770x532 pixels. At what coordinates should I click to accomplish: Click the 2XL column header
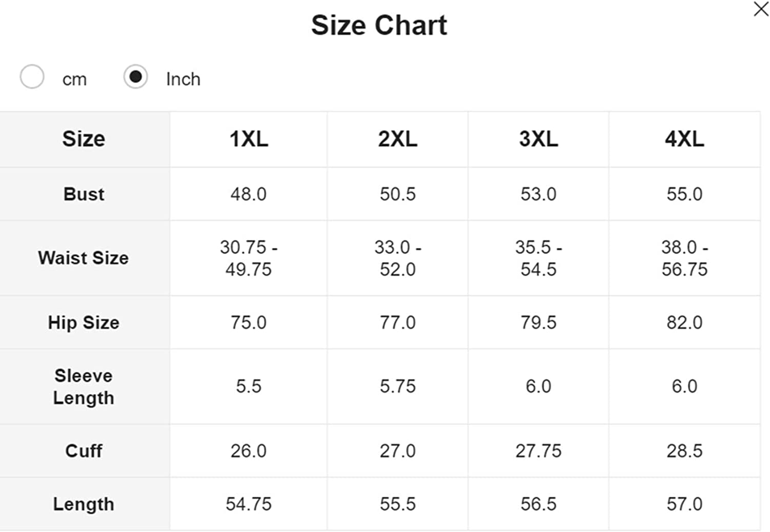397,139
